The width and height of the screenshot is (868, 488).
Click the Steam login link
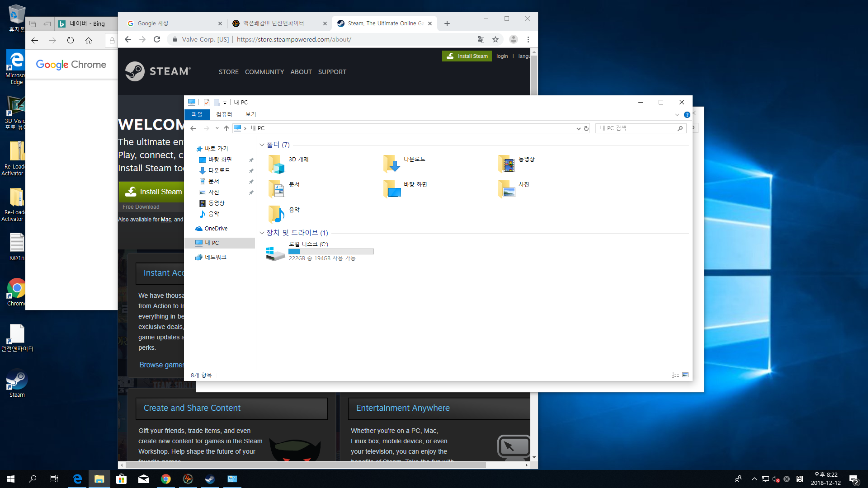[x=502, y=56]
